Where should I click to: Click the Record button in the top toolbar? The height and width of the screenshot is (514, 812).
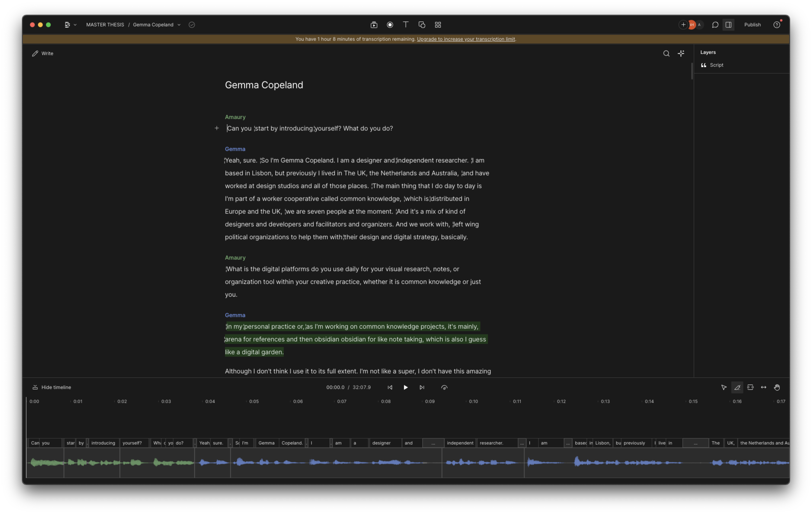(390, 25)
